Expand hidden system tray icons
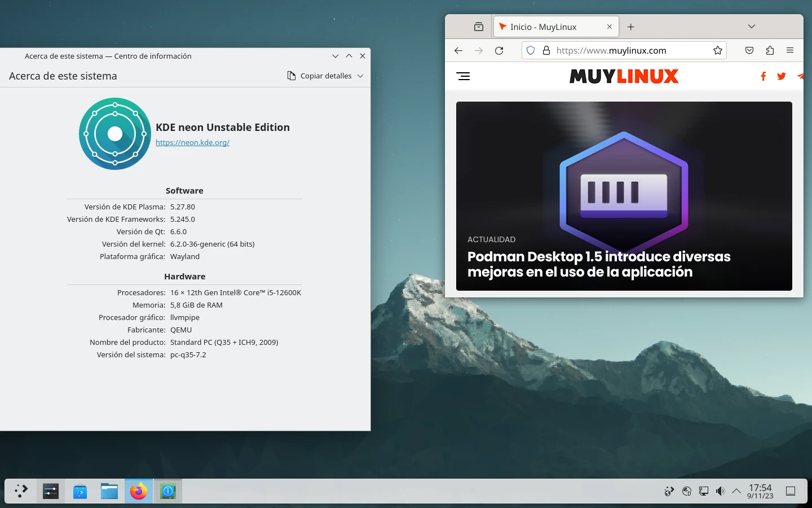 tap(736, 491)
